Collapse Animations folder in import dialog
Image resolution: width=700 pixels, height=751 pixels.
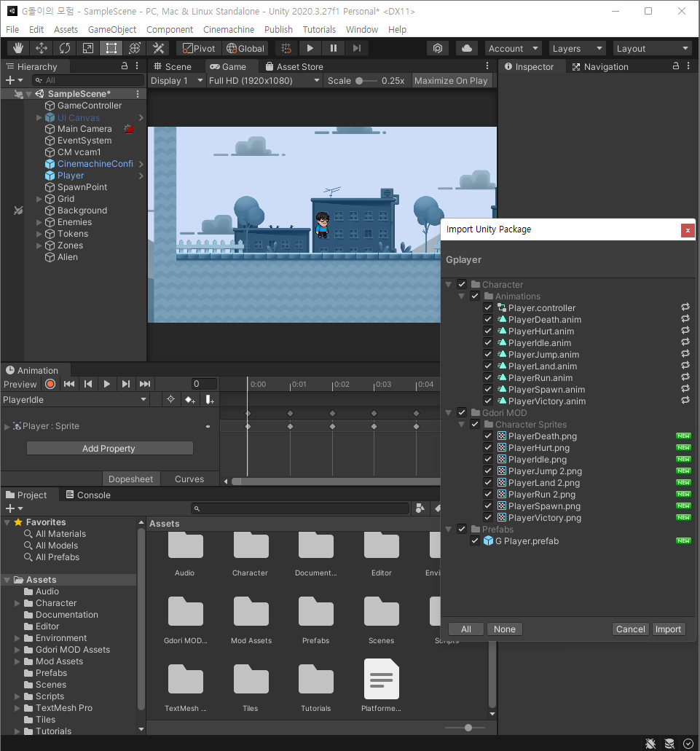(x=462, y=296)
